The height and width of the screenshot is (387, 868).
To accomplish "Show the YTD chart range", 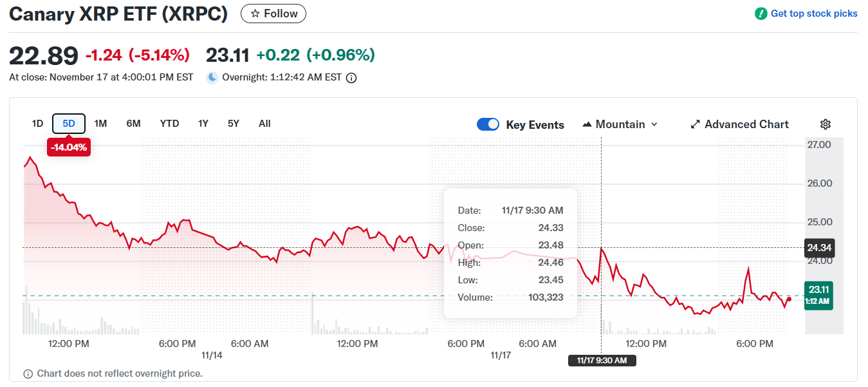I will coord(169,124).
